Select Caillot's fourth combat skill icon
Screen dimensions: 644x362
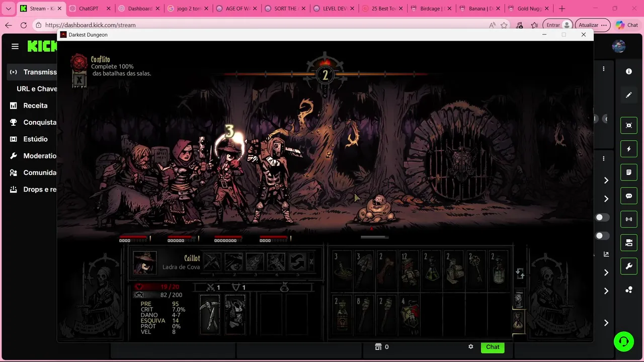pyautogui.click(x=276, y=262)
